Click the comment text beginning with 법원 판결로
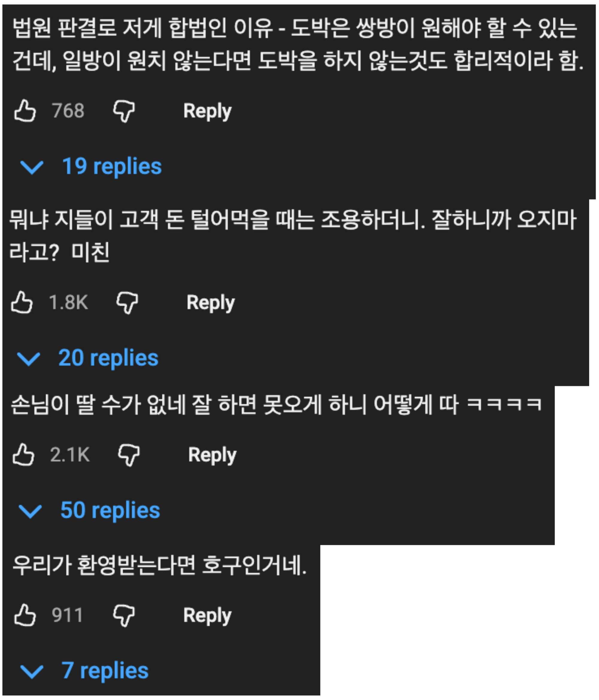Screen dimensions: 599x700 [x=297, y=44]
